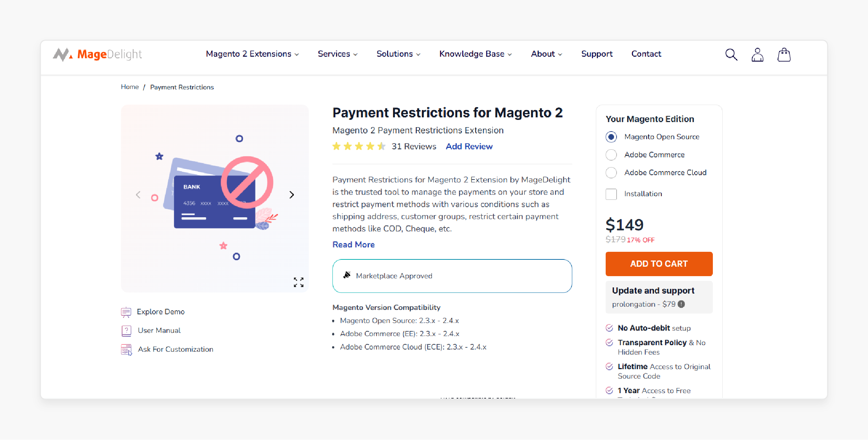This screenshot has width=868, height=440.
Task: Click 'Magento Open Source: 2.3.x - 2.4.x' text
Action: point(399,321)
